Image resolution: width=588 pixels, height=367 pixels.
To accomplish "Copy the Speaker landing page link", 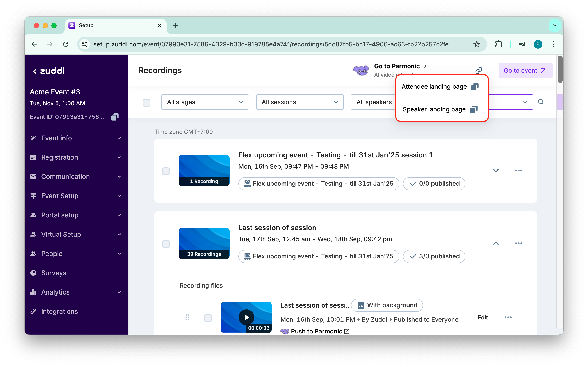I will [x=474, y=109].
